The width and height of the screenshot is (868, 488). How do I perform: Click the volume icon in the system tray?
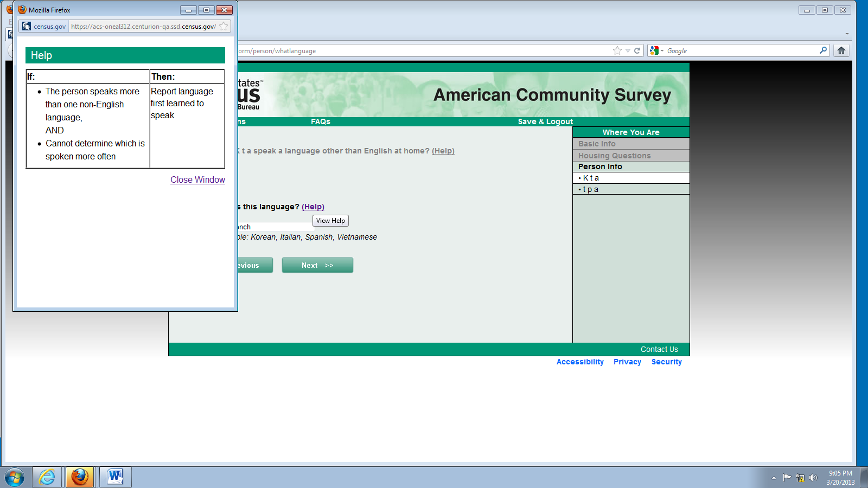click(x=813, y=478)
